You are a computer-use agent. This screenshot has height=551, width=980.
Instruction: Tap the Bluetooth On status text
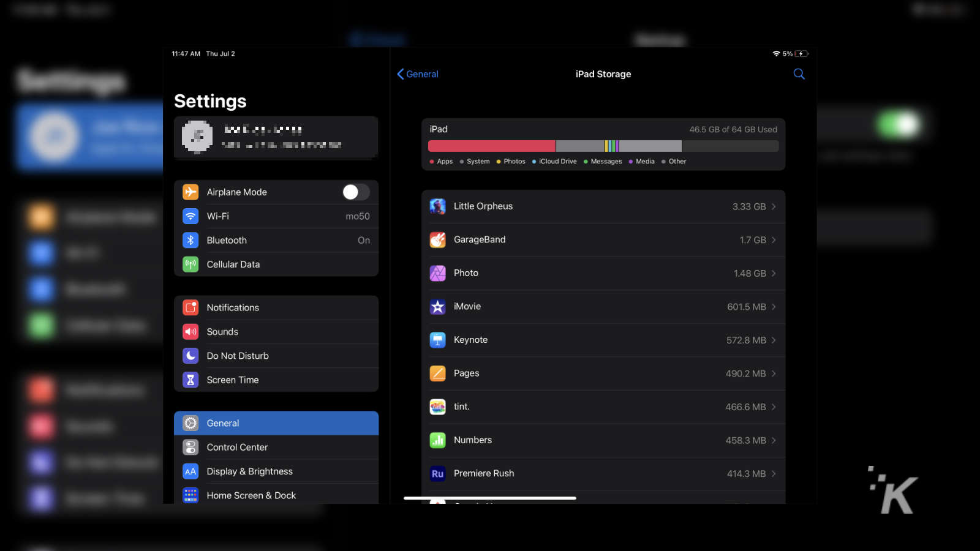tap(364, 241)
